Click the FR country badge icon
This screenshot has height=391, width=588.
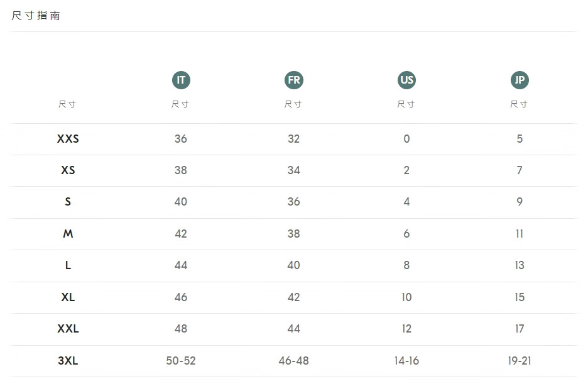click(x=293, y=80)
